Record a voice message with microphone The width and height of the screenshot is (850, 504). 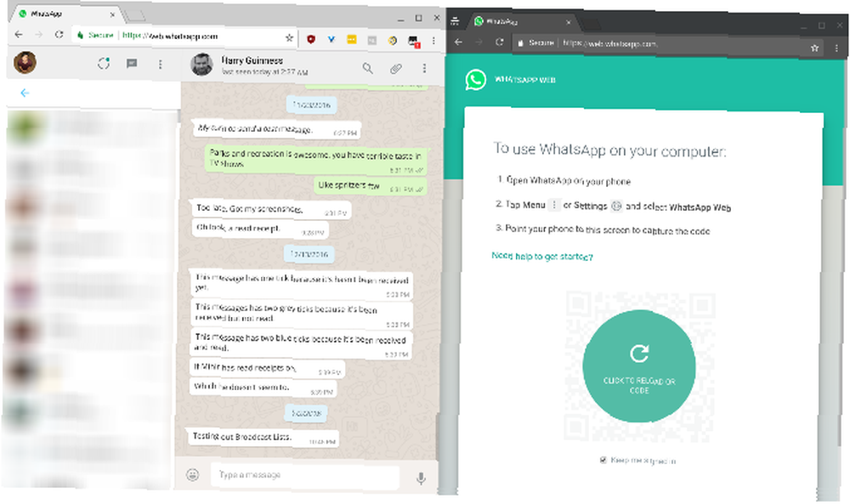[x=421, y=478]
